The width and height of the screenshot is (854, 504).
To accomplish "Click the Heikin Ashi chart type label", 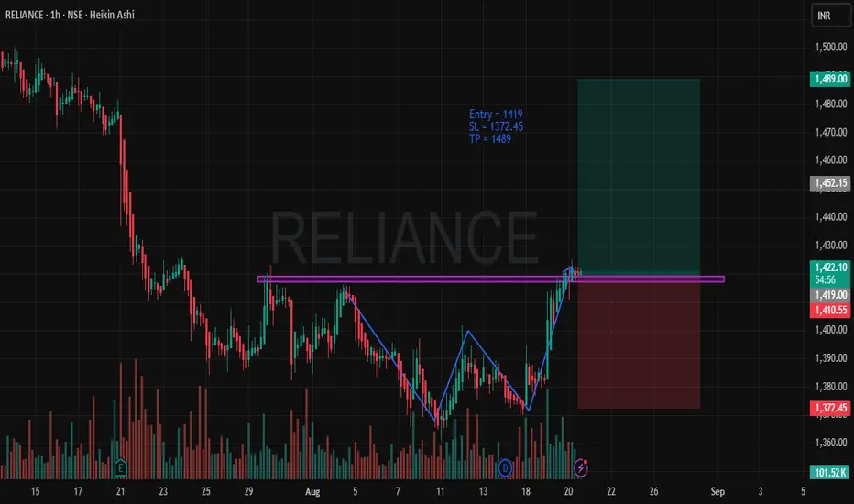I will [x=112, y=15].
